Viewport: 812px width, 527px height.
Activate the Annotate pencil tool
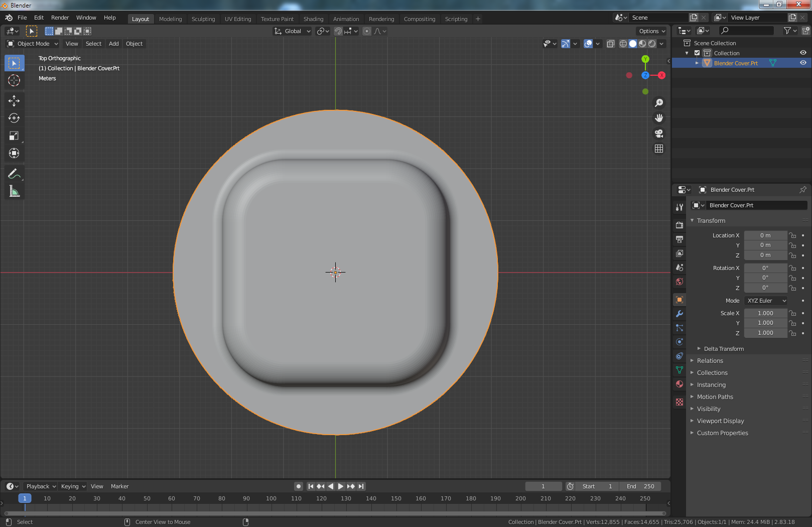click(14, 174)
